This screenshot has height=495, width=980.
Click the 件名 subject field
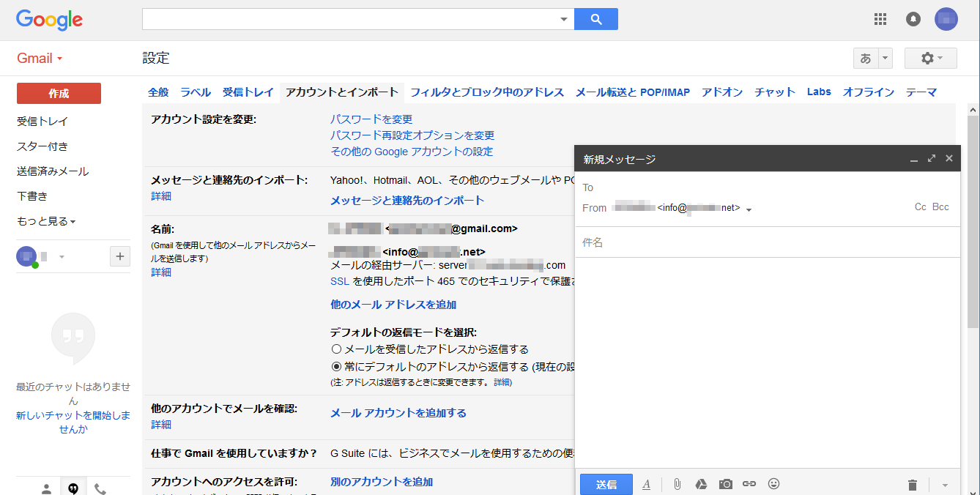[767, 242]
